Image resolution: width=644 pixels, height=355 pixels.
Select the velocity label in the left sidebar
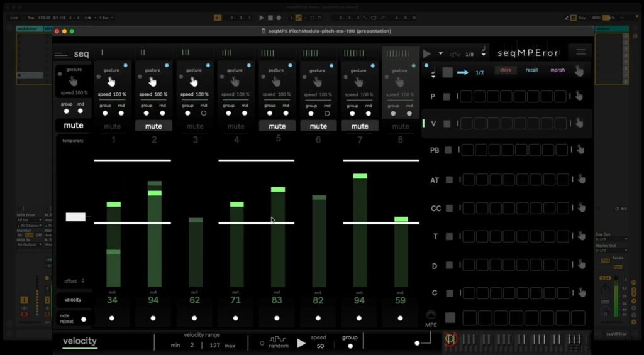73,300
